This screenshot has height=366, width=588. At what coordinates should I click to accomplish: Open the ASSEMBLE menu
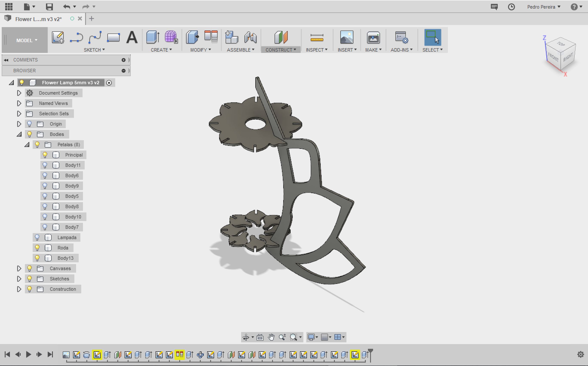pos(240,50)
